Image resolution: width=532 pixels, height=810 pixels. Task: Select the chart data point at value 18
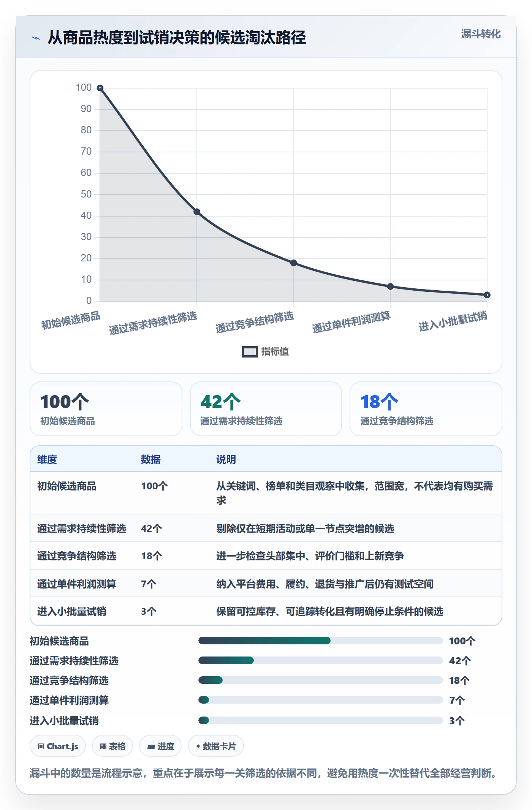[x=293, y=263]
